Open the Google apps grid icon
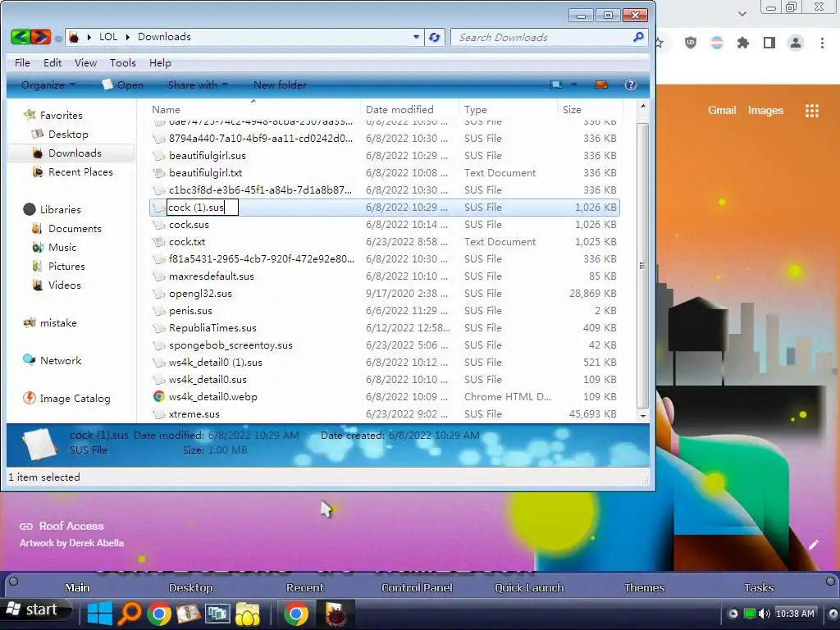Viewport: 840px width, 630px height. tap(811, 111)
